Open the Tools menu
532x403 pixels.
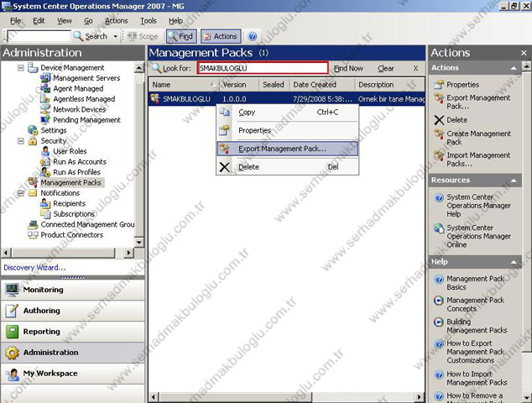point(149,21)
